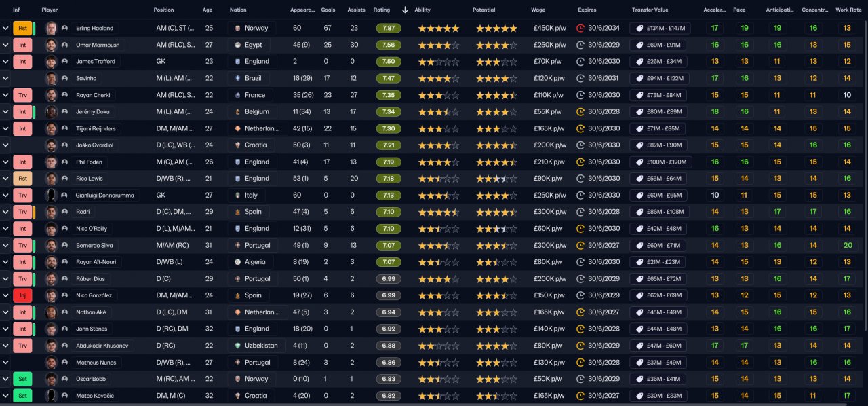Click Erling Haaland's face thumbnail
This screenshot has width=868, height=406.
(x=51, y=29)
